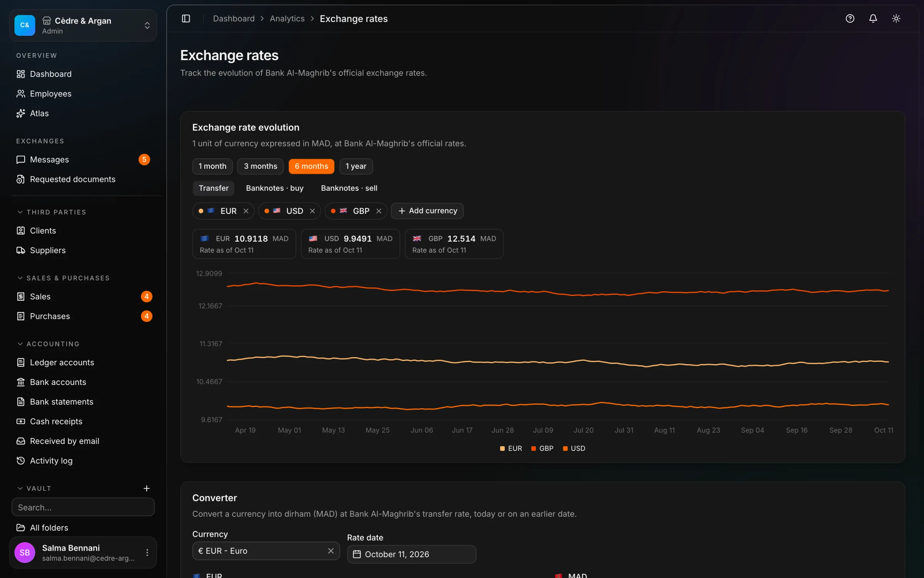
Task: Open the help question-mark icon
Action: [850, 18]
